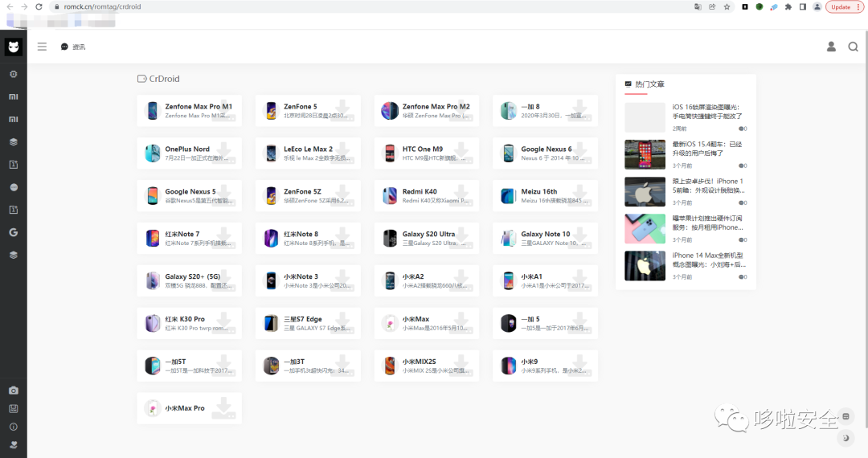
Task: Open the 一加 8 card
Action: [x=545, y=111]
